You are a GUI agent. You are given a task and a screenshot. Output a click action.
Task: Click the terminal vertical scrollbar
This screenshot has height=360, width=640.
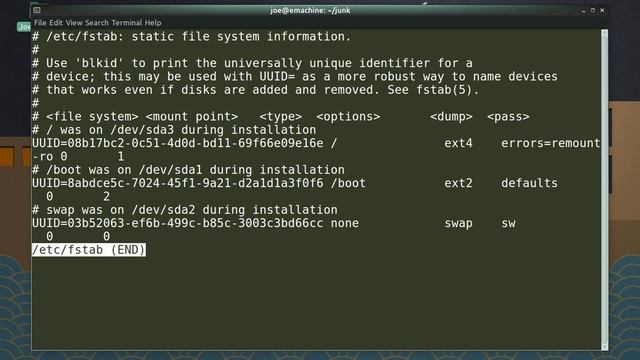tap(604, 189)
